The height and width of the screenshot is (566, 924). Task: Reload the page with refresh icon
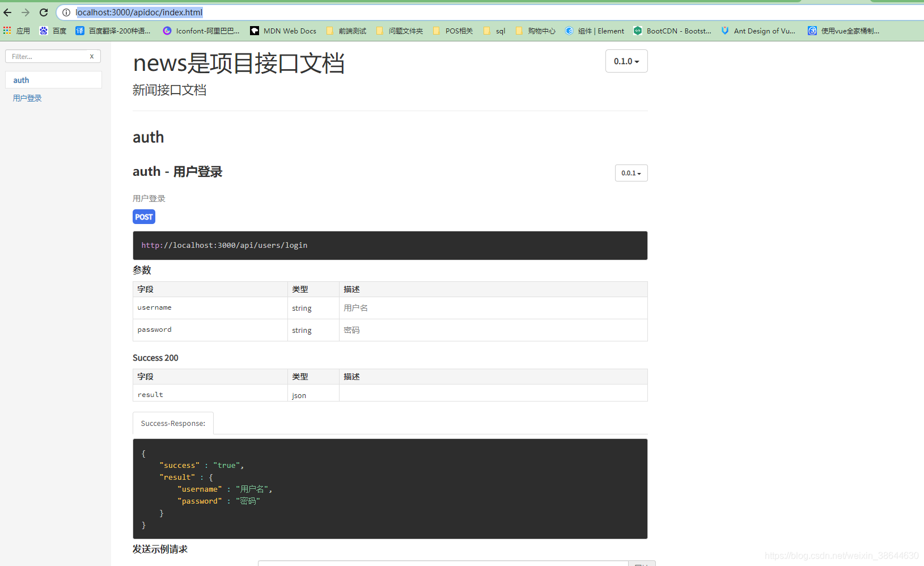[x=44, y=12]
